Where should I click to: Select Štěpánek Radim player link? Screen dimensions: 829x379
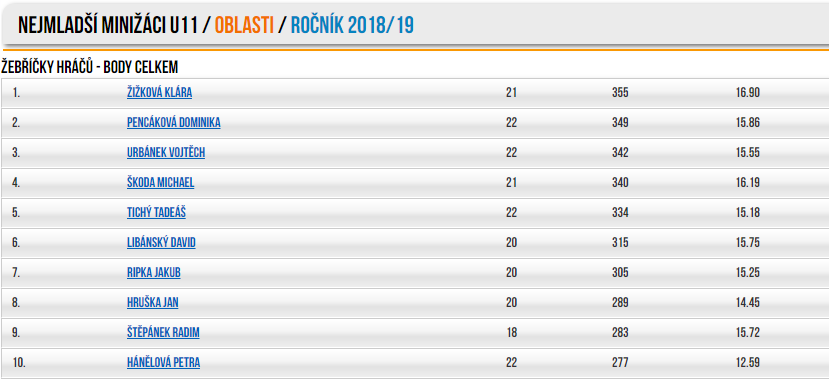[163, 333]
